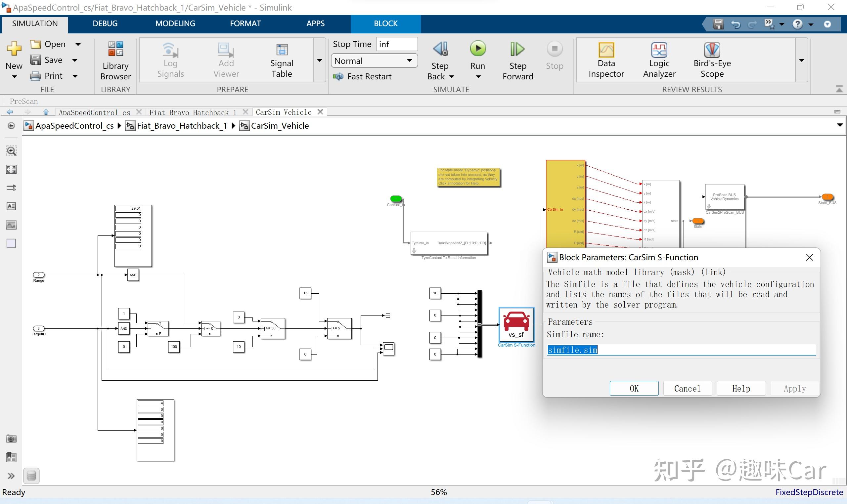Toggle Fast Restart mode
The image size is (847, 504).
362,77
